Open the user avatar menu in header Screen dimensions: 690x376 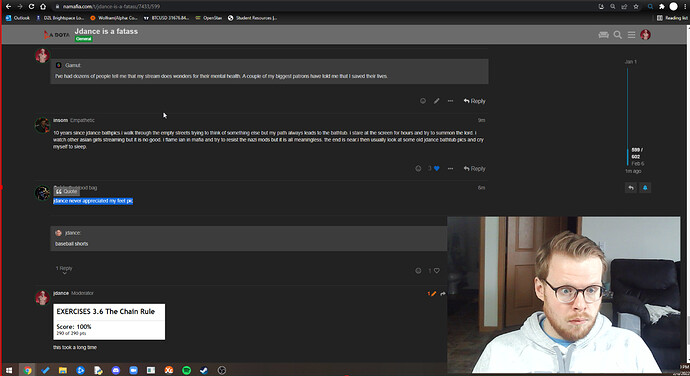pos(645,35)
